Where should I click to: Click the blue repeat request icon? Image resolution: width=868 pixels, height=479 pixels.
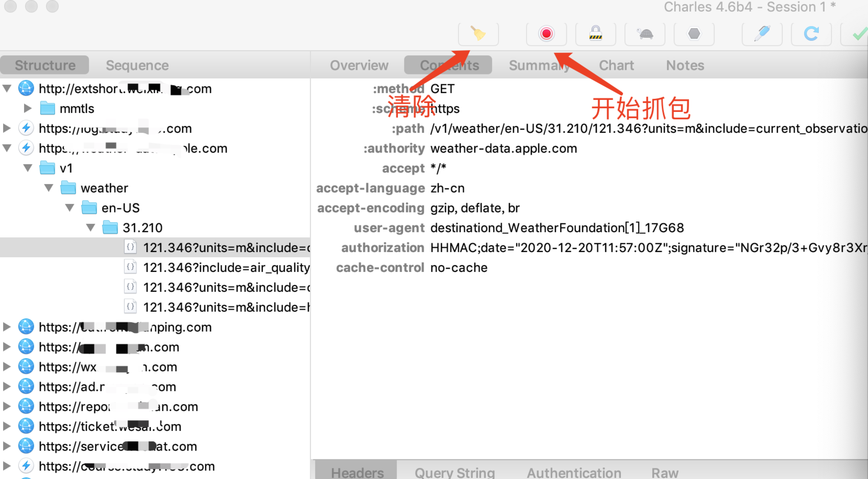pos(811,34)
